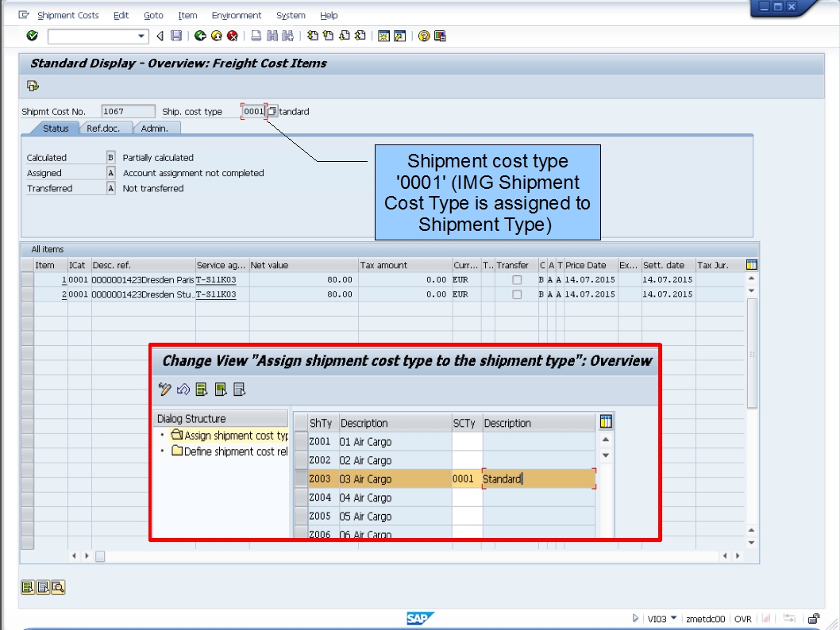Screen dimensions: 840x630
Task: Click the green Back arrow icon
Action: (201, 36)
